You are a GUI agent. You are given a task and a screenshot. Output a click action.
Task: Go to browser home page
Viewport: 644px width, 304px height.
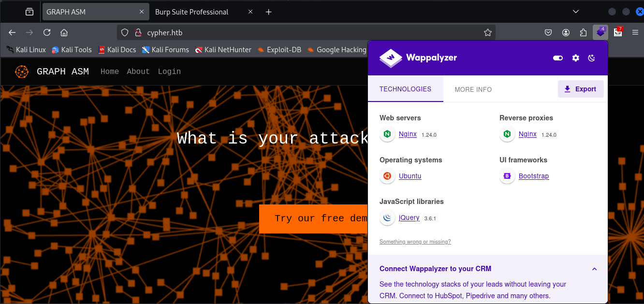(64, 32)
